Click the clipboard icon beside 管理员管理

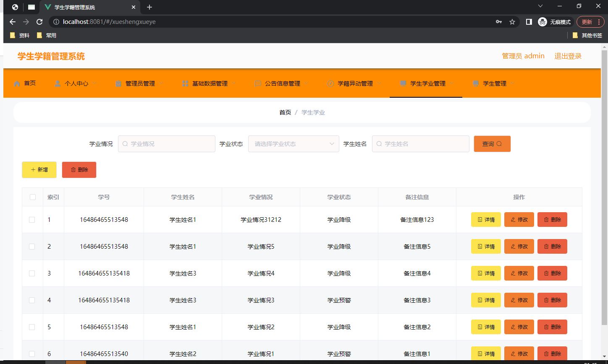coord(118,83)
